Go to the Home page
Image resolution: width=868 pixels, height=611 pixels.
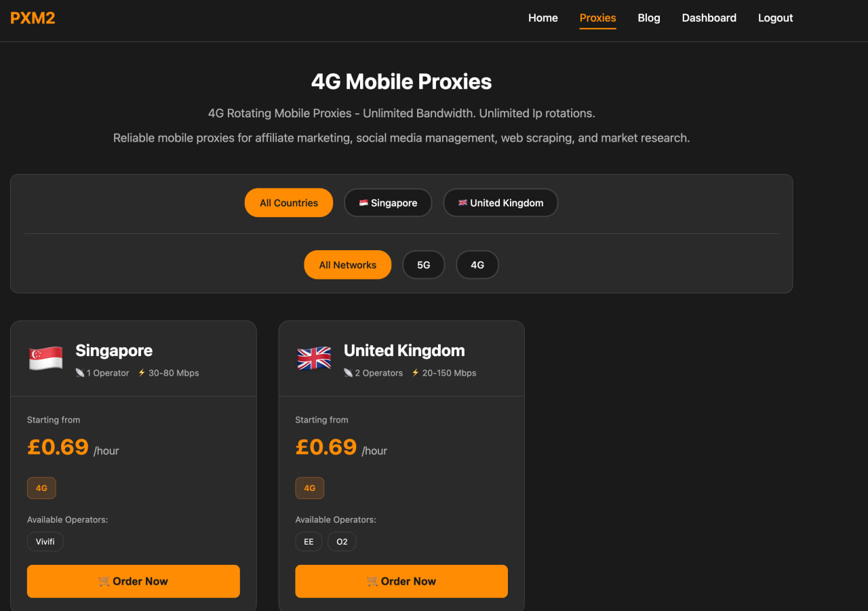(x=543, y=18)
